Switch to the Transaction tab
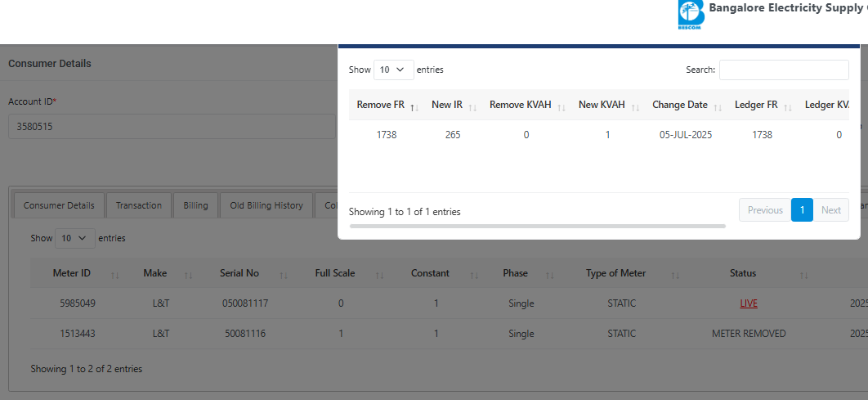 pos(139,205)
